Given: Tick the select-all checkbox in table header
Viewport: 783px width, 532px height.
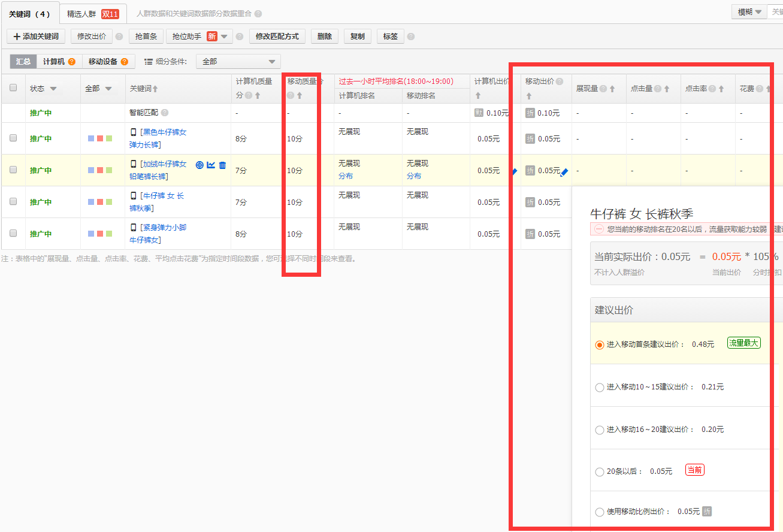Looking at the screenshot, I should click(13, 88).
